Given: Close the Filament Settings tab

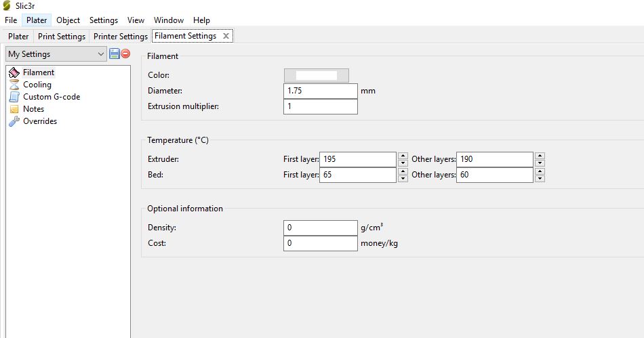Looking at the screenshot, I should [226, 36].
